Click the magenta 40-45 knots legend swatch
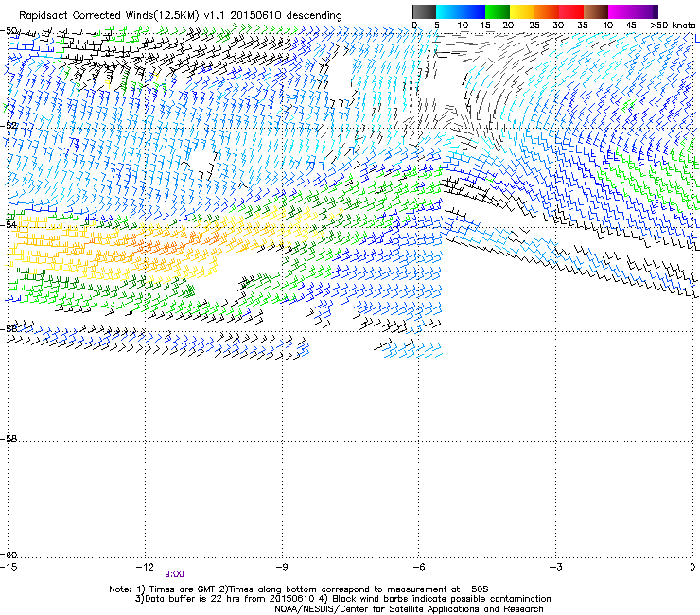 (621, 11)
